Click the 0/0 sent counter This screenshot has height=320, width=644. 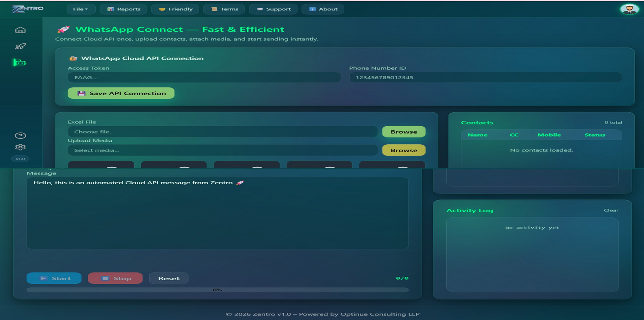click(402, 278)
